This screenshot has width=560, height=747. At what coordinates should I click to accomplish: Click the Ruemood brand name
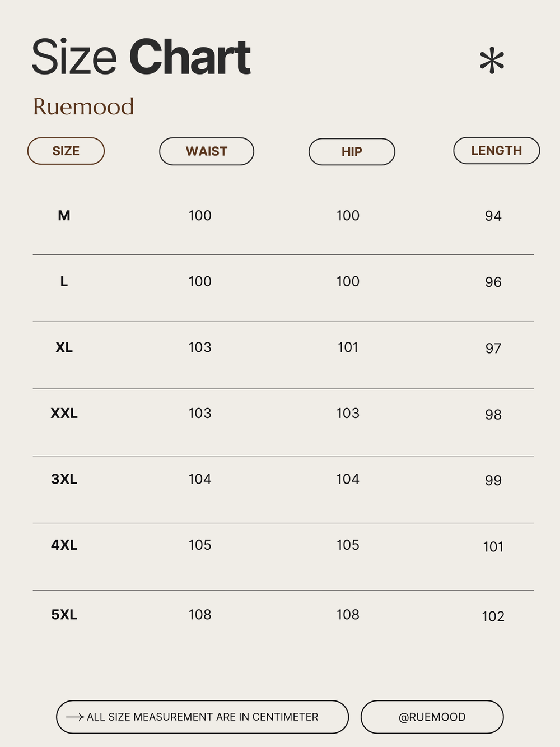83,106
